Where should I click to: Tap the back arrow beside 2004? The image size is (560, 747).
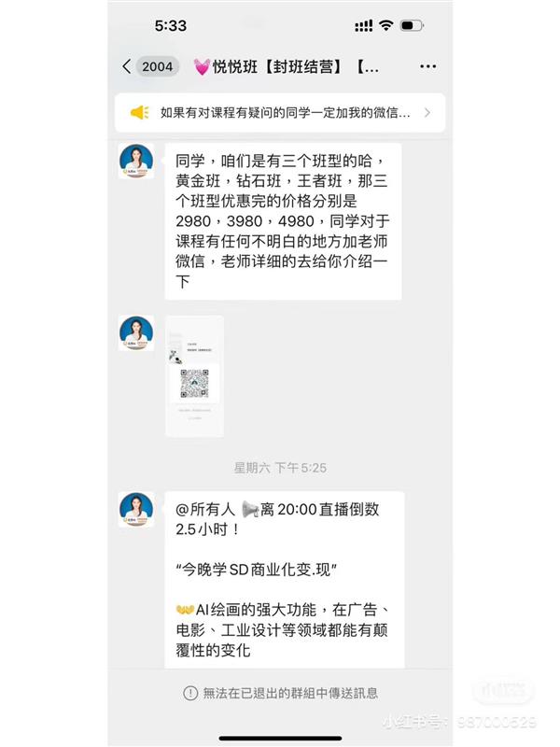[127, 66]
